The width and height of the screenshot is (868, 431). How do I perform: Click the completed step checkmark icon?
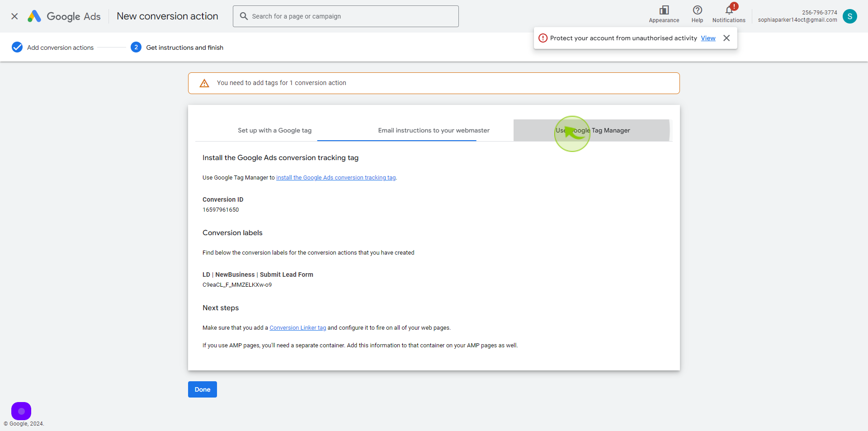[17, 47]
